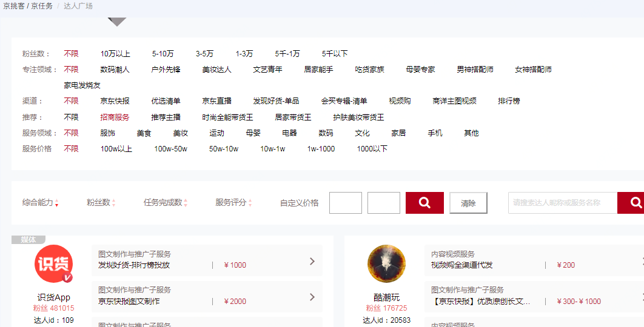
Task: Sort by 综合能力 arrows
Action: (56, 203)
